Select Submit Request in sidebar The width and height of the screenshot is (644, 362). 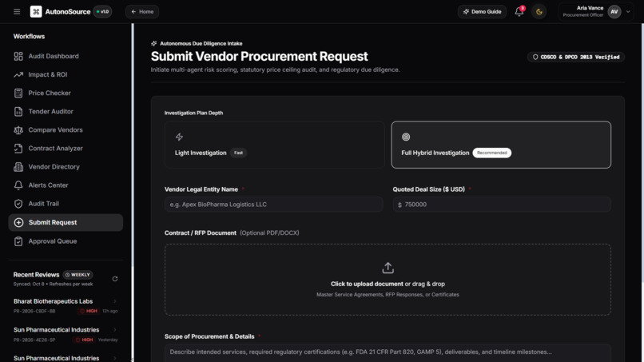click(66, 222)
